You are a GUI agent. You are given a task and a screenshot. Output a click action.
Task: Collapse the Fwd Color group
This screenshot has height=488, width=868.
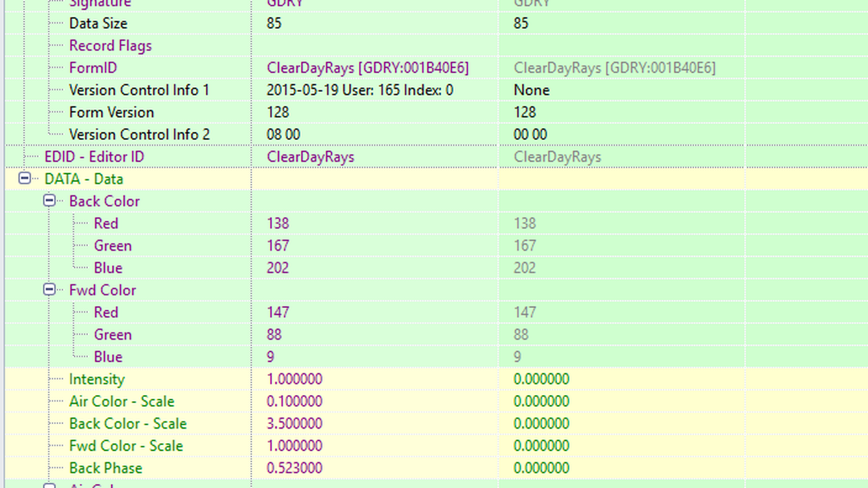pyautogui.click(x=50, y=290)
